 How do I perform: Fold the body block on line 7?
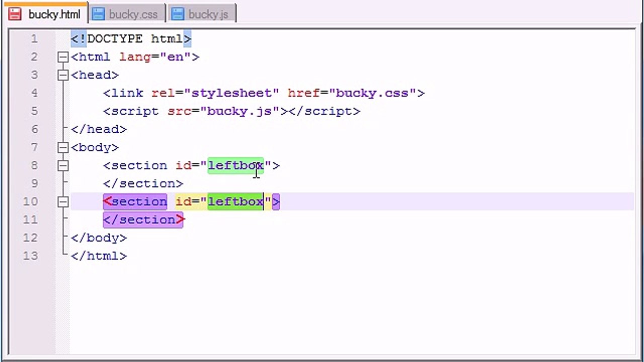(x=63, y=148)
